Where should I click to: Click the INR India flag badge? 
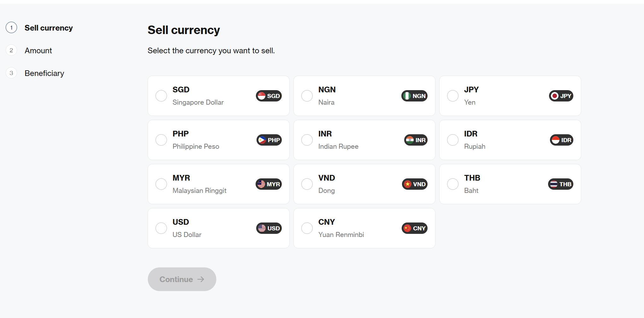[x=416, y=140]
